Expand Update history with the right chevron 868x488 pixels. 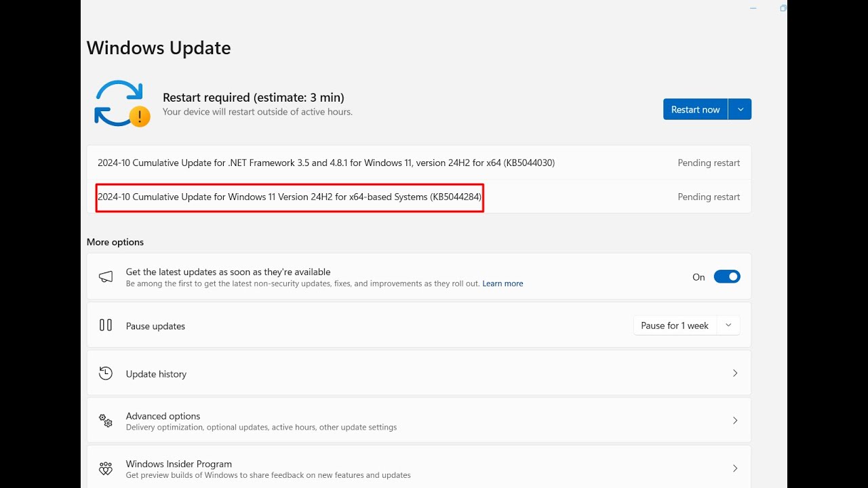point(735,373)
